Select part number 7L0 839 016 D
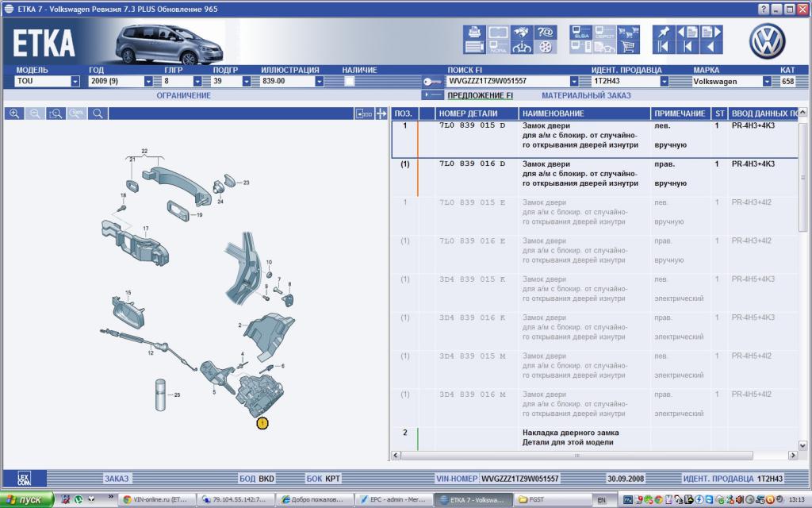Screen dimensions: 812x508 (473, 164)
